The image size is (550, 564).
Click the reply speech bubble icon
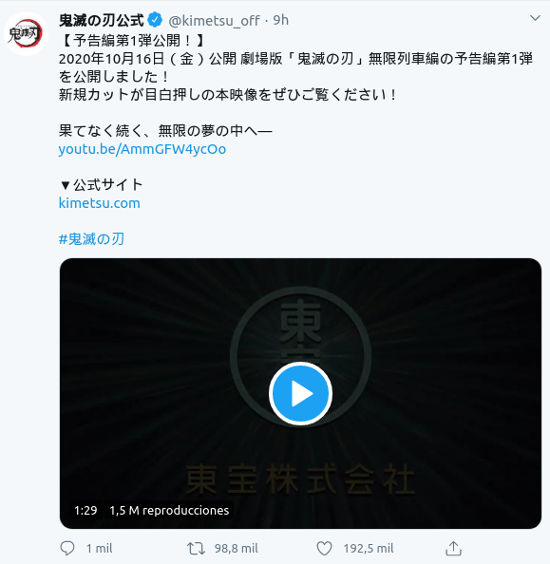(x=67, y=548)
